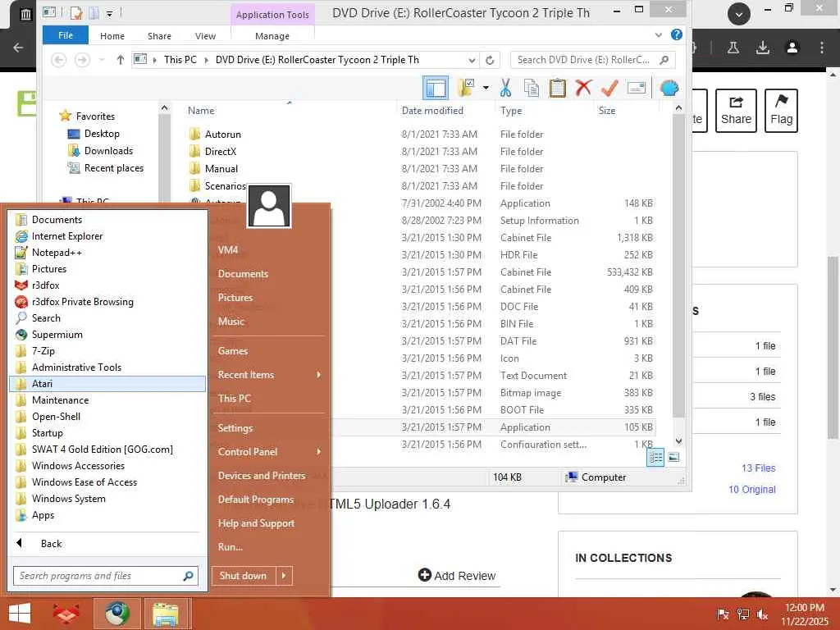Open the Manage ribbon tab
840x630 pixels.
272,36
